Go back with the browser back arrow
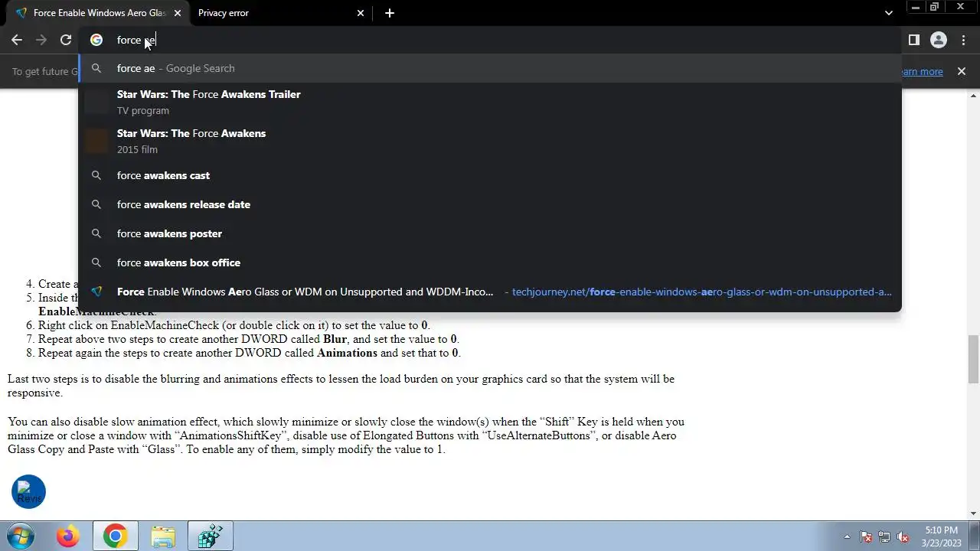Viewport: 980px width, 551px height. click(17, 40)
